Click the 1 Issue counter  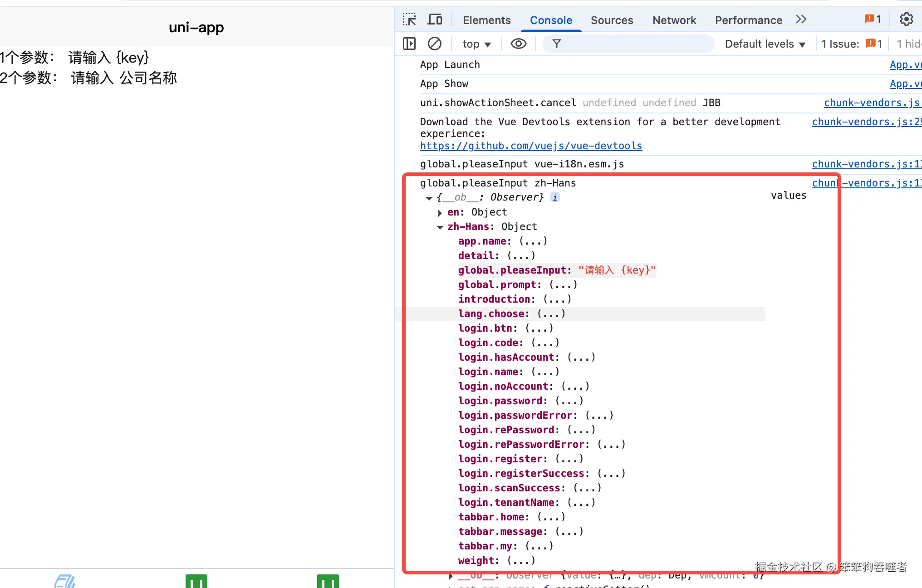tap(851, 44)
